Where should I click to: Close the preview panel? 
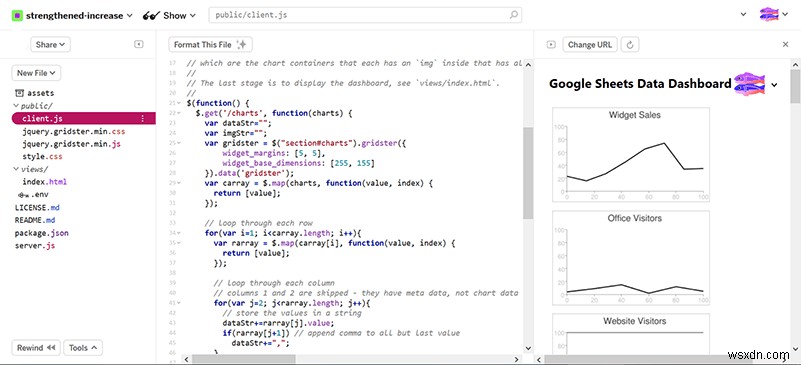[786, 44]
